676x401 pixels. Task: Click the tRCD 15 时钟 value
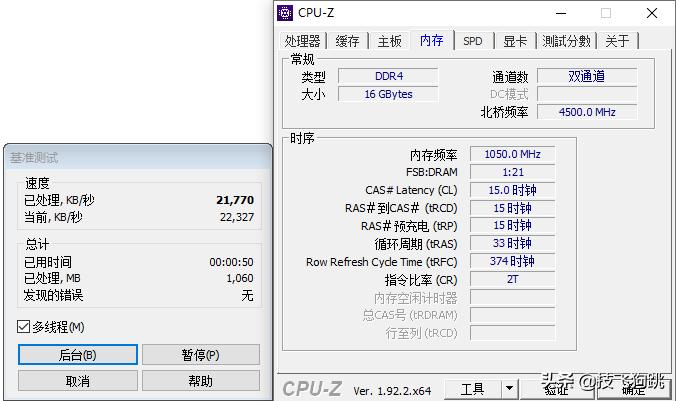pyautogui.click(x=512, y=208)
